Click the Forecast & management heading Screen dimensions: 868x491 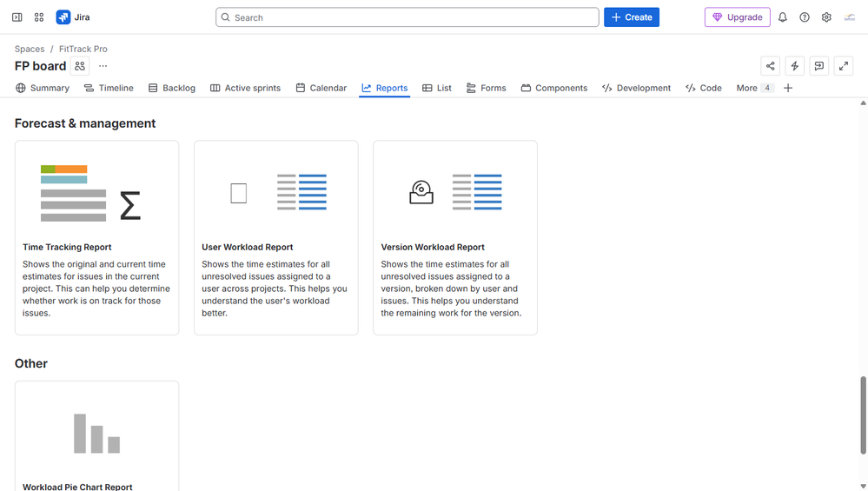click(x=85, y=123)
